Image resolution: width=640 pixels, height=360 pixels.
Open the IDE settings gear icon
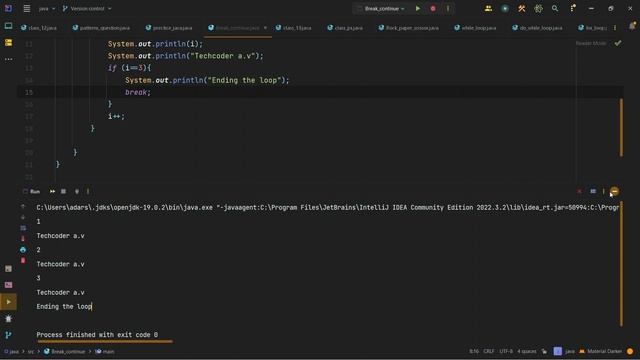point(538,8)
